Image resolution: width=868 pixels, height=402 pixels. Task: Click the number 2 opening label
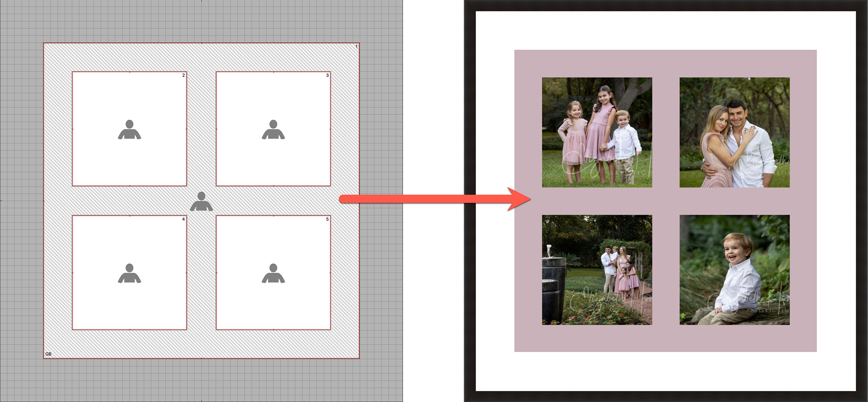[x=183, y=75]
